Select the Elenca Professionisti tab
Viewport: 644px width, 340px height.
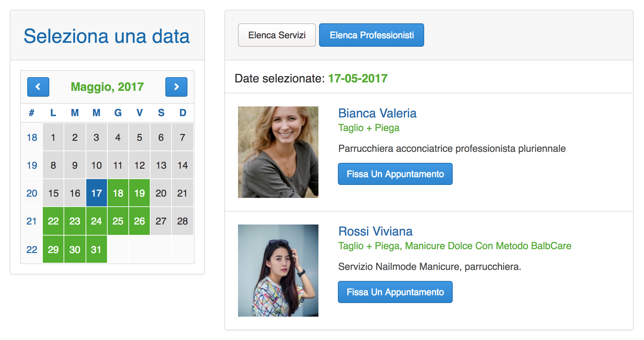pyautogui.click(x=371, y=35)
